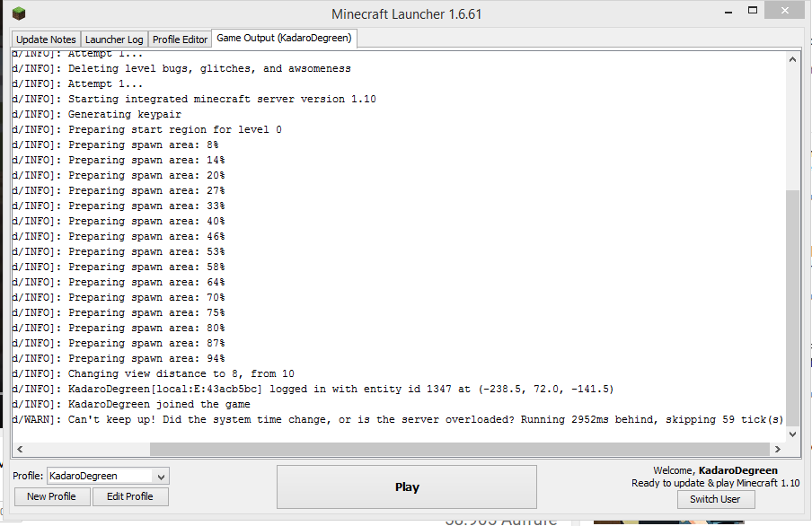The height and width of the screenshot is (526, 812).
Task: Click the vertical scrollbar up arrow
Action: [x=792, y=59]
